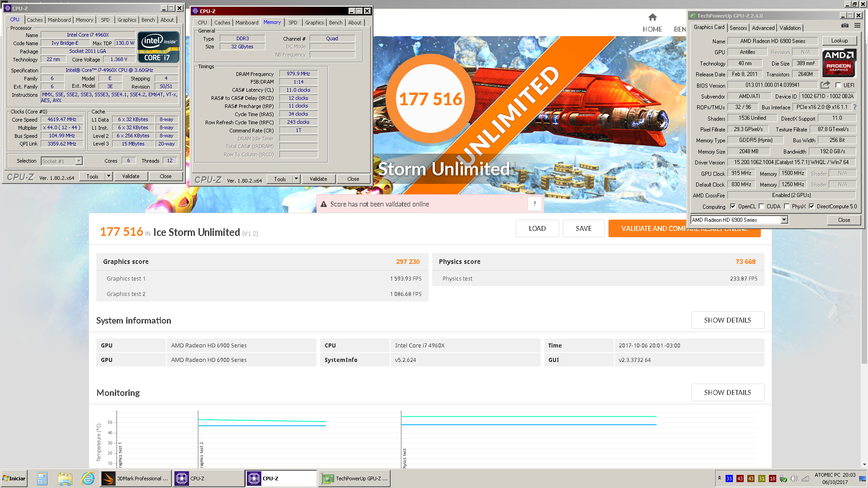Click the Core Speed value 4619.47 MHz

62,120
